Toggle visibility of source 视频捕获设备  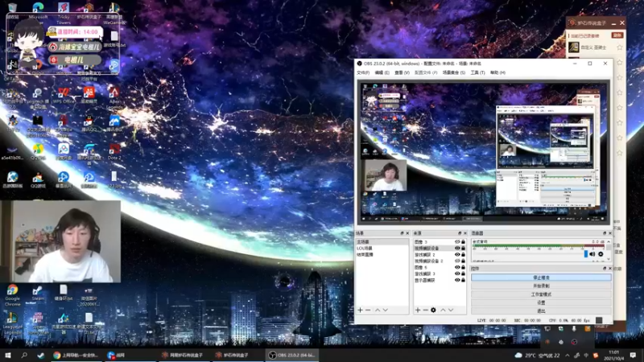[457, 249]
